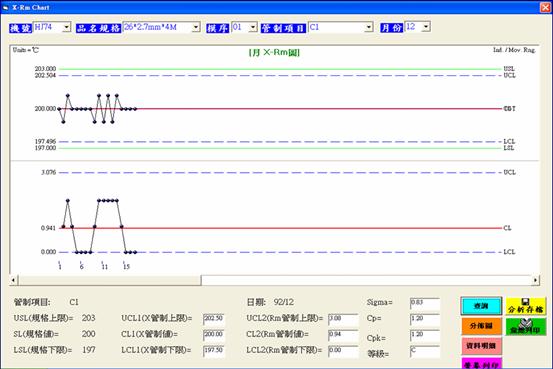This screenshot has height=369, width=553.
Task: Click the magenta screen print button
Action: point(481,364)
